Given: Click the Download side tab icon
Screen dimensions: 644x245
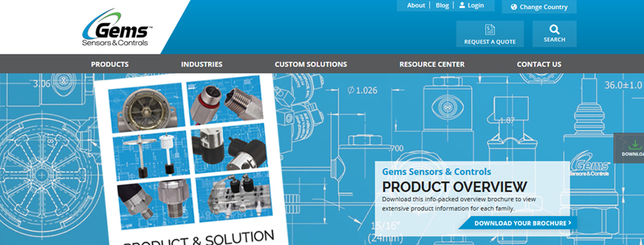Looking at the screenshot, I should coord(633,144).
